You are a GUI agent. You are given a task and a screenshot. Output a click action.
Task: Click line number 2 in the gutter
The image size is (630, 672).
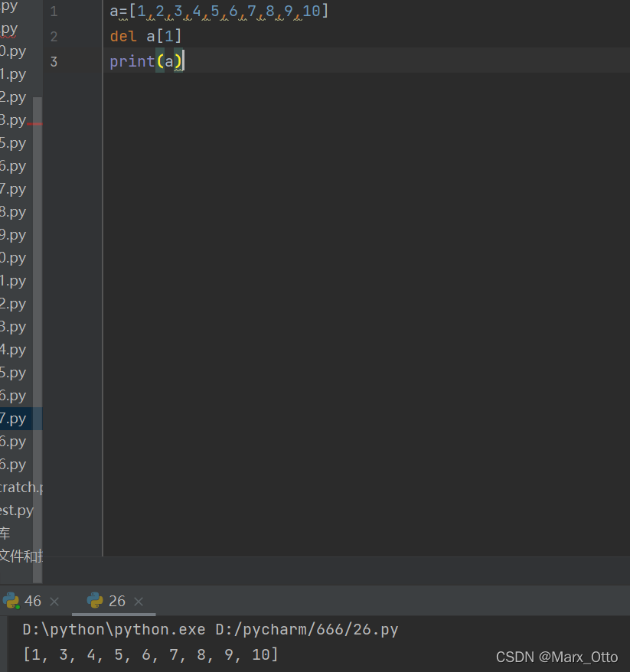point(54,37)
